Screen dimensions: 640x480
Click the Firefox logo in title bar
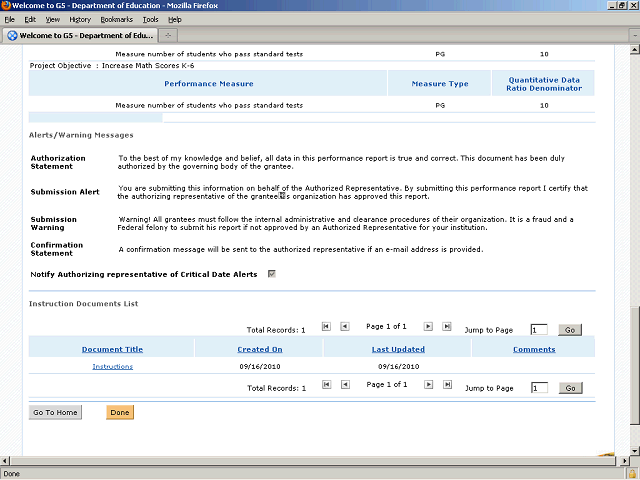6,5
